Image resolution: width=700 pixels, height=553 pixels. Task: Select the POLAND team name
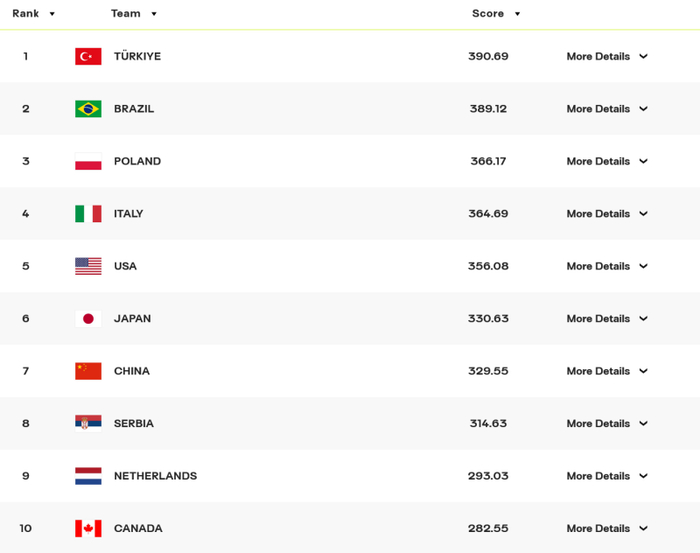coord(137,162)
